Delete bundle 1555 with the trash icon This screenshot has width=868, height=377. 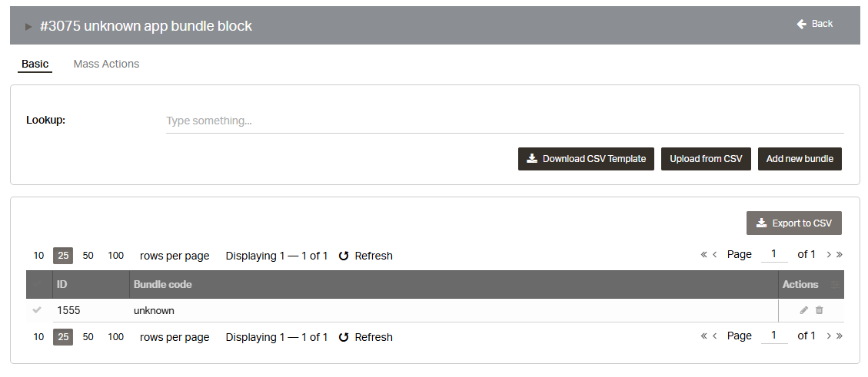pos(819,310)
